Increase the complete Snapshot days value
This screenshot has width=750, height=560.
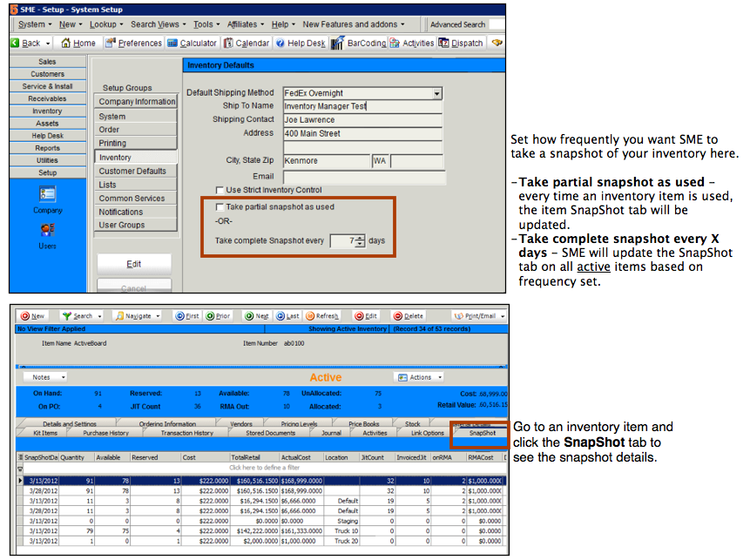point(360,238)
